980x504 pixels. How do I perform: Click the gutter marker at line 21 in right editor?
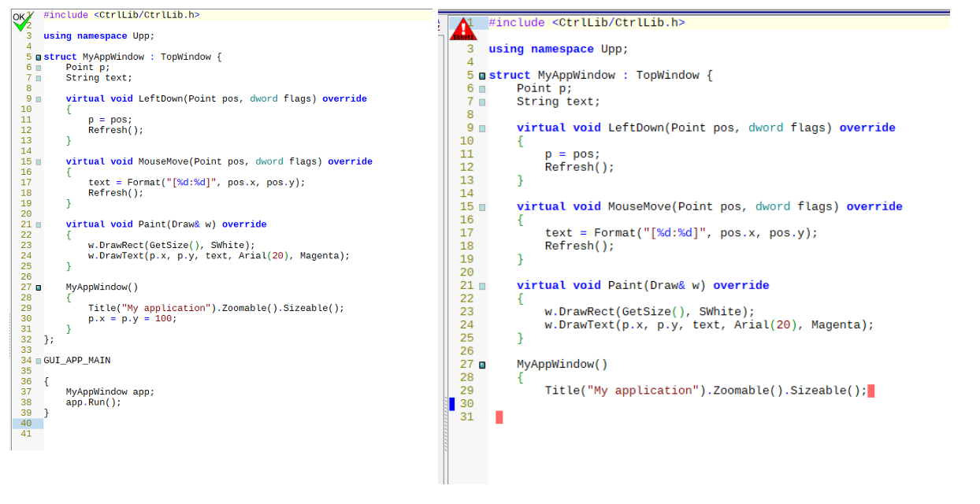pyautogui.click(x=482, y=286)
